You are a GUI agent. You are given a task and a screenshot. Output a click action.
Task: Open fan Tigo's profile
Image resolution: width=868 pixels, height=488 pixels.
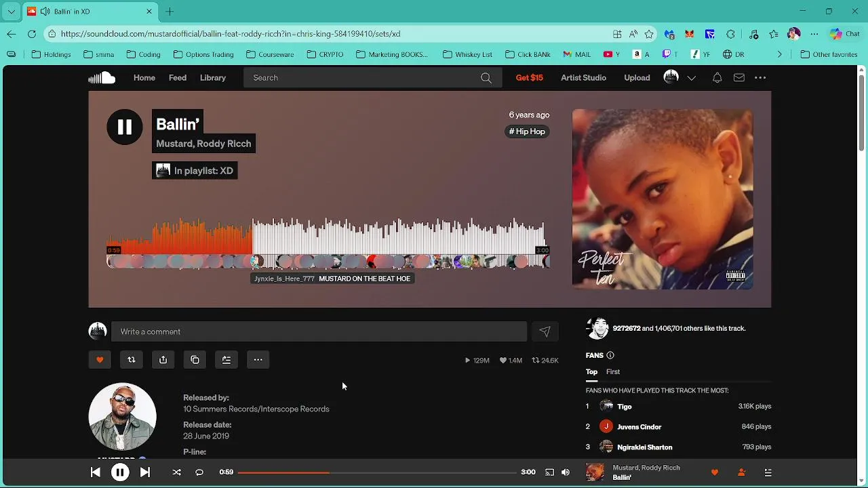[625, 407]
